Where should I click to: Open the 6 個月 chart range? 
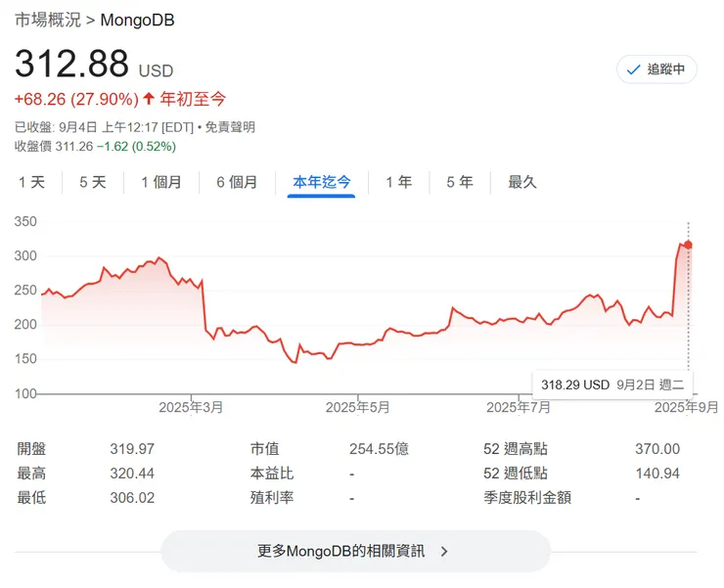coord(237,182)
